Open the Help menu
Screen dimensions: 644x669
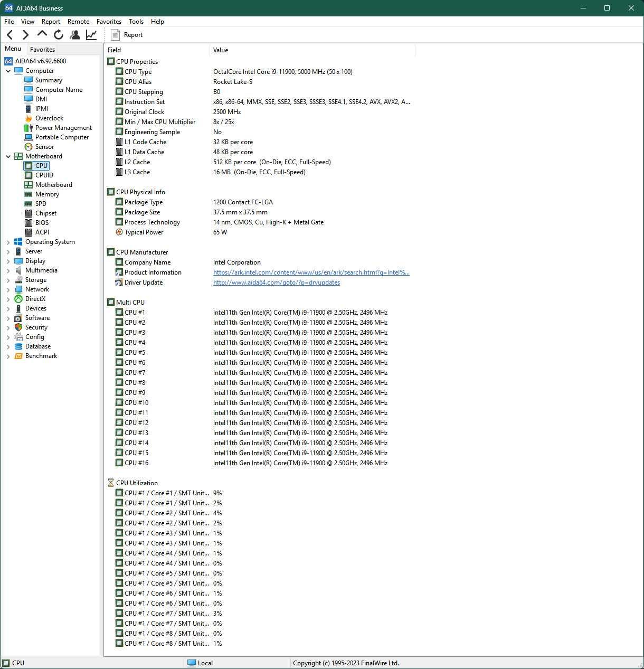point(157,22)
